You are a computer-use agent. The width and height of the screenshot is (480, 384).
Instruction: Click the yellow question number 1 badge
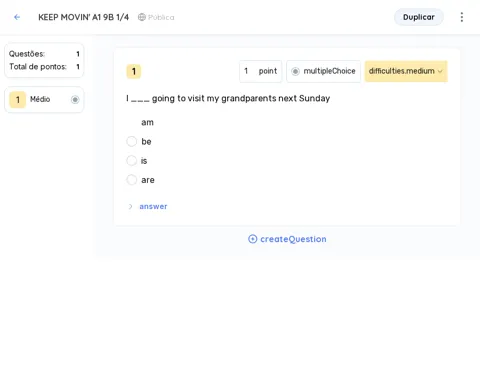[134, 71]
